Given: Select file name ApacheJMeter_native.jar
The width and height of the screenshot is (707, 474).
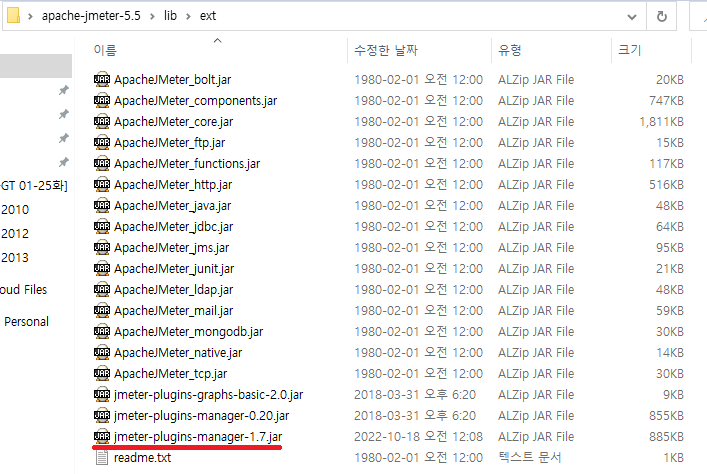Looking at the screenshot, I should coord(178,353).
